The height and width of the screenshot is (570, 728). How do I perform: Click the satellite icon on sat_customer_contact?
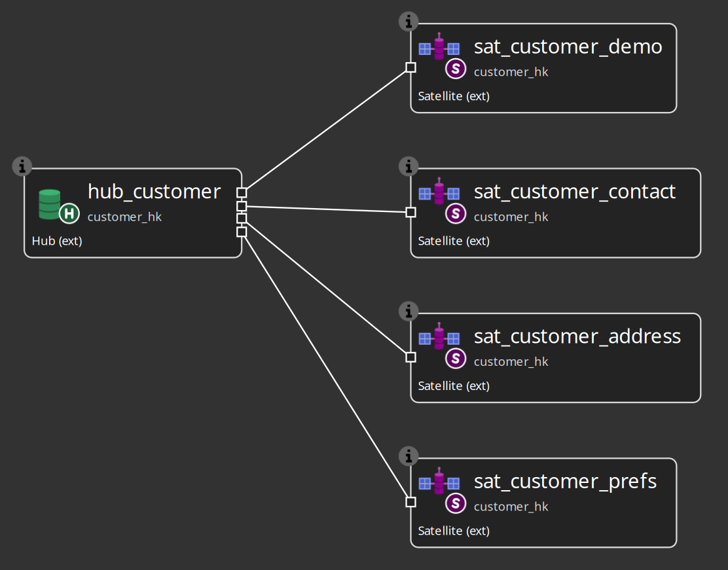tap(439, 191)
